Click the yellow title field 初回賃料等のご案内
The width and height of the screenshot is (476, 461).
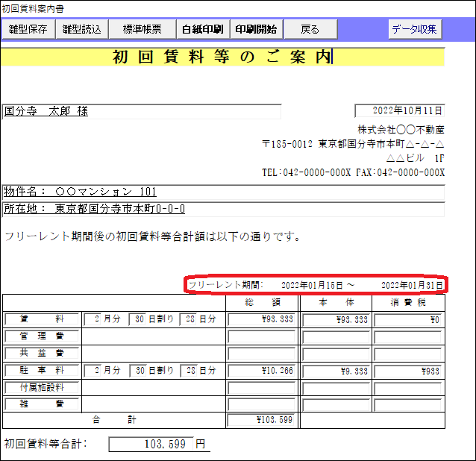222,57
